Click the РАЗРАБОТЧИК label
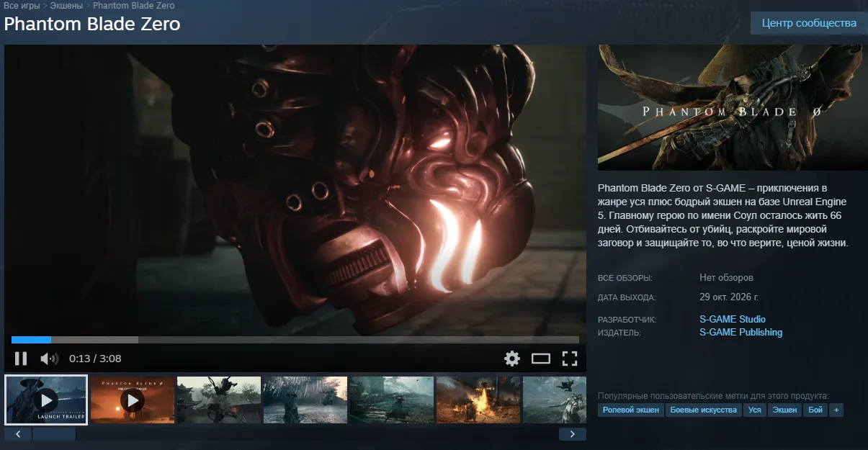Image resolution: width=868 pixels, height=450 pixels. [627, 320]
